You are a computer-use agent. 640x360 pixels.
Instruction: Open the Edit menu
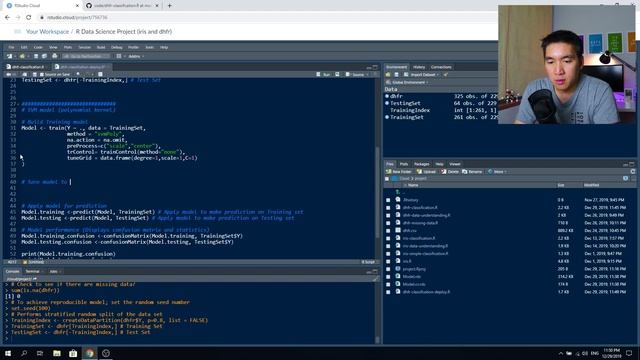(x=24, y=47)
